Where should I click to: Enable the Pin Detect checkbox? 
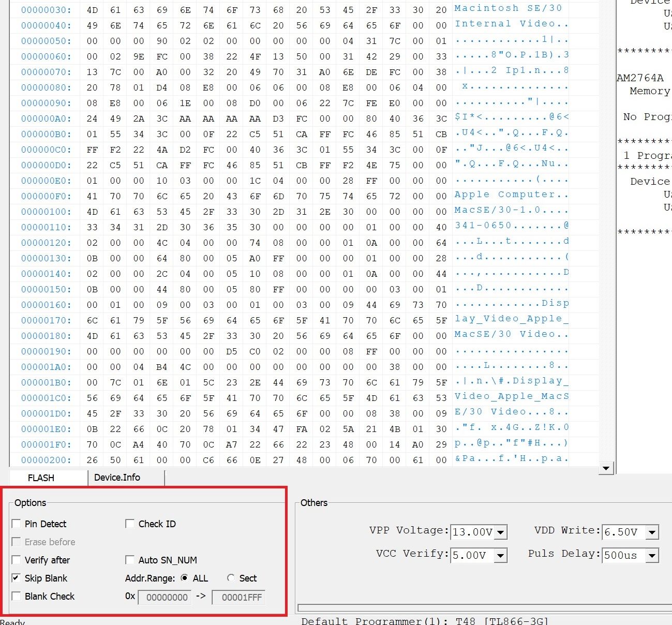(x=17, y=524)
